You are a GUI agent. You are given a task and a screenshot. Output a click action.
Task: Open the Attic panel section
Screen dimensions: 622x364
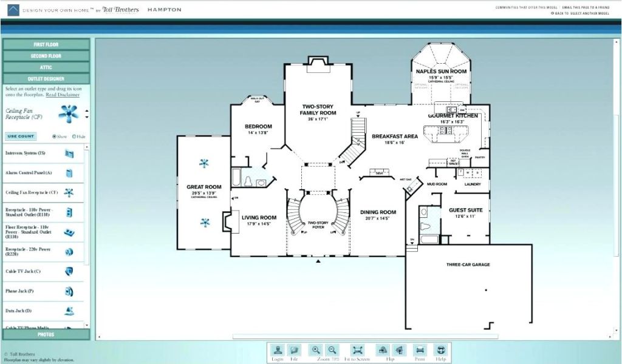[46, 67]
